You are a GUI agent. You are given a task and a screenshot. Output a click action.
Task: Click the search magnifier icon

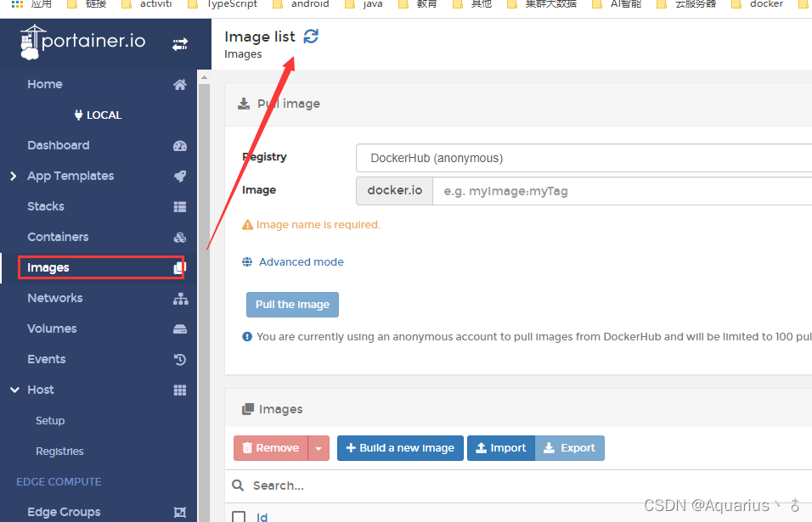238,486
